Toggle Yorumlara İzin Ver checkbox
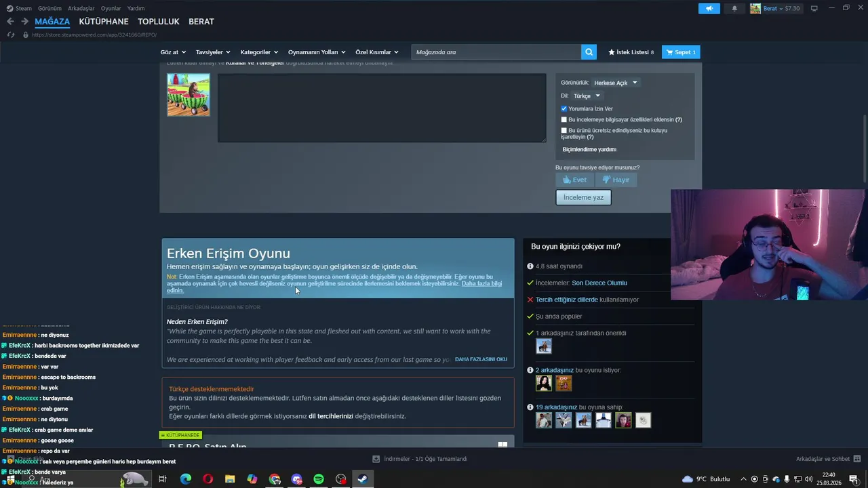 coord(564,108)
